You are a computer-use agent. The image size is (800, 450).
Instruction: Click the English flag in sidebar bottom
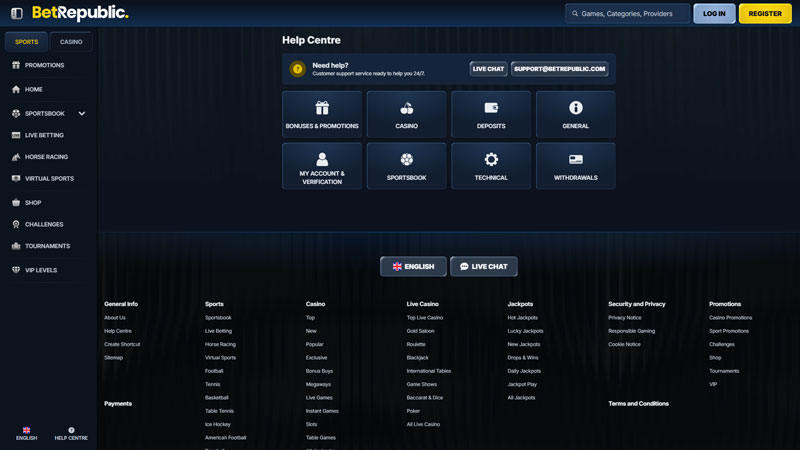click(x=27, y=430)
